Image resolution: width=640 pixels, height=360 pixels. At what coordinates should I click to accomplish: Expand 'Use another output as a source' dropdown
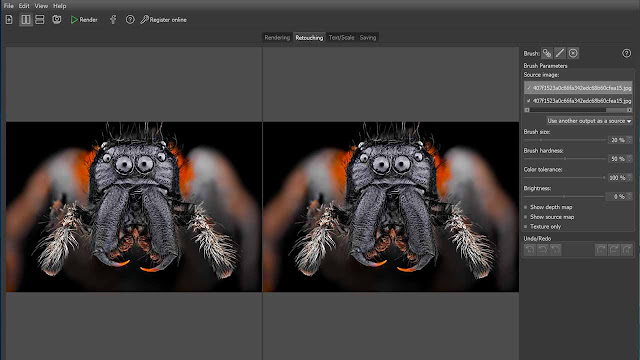[x=589, y=121]
